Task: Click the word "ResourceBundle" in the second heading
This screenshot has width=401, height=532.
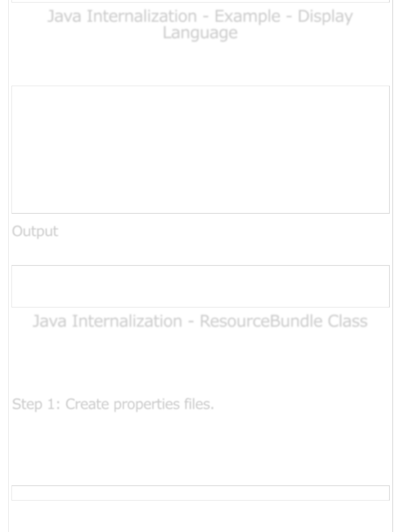Action: [x=260, y=321]
